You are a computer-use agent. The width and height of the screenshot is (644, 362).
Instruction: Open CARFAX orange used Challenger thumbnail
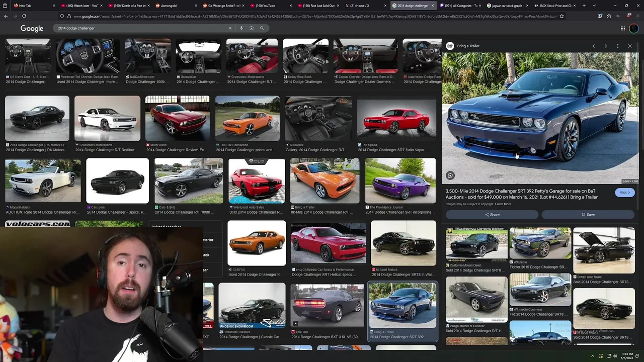coord(257,243)
